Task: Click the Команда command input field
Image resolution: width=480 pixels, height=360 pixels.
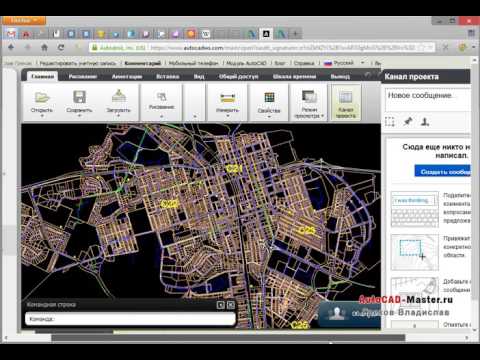Action: (x=130, y=319)
